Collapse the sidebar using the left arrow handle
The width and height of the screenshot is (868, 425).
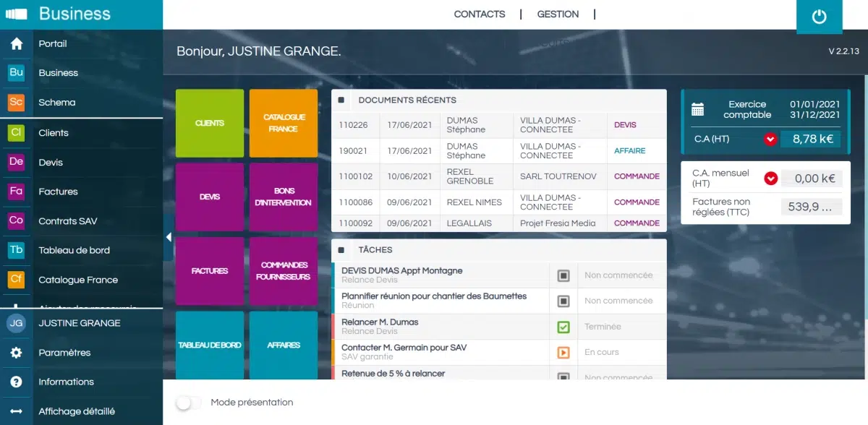168,237
